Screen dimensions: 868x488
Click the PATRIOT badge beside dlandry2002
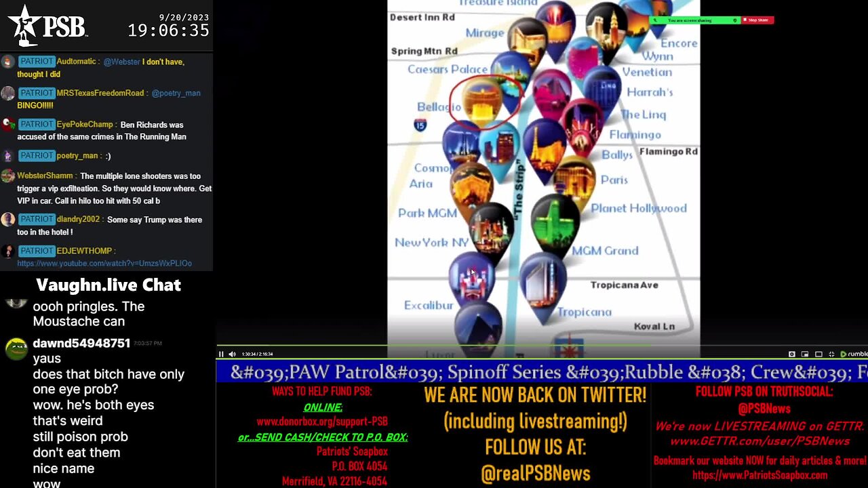click(x=37, y=220)
